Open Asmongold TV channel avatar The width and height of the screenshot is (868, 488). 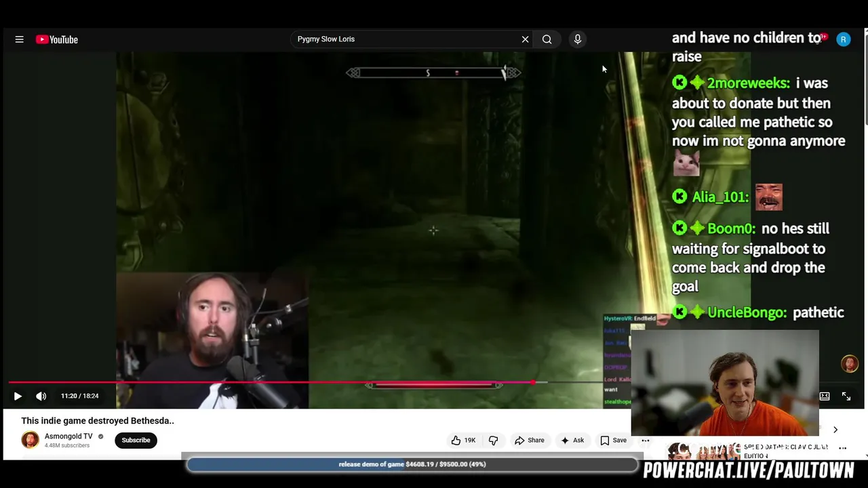pyautogui.click(x=30, y=440)
